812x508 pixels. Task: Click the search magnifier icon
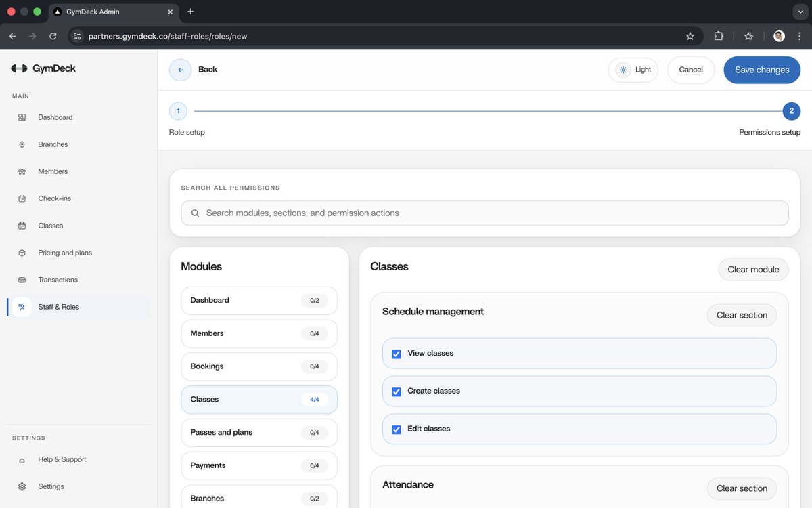(195, 213)
